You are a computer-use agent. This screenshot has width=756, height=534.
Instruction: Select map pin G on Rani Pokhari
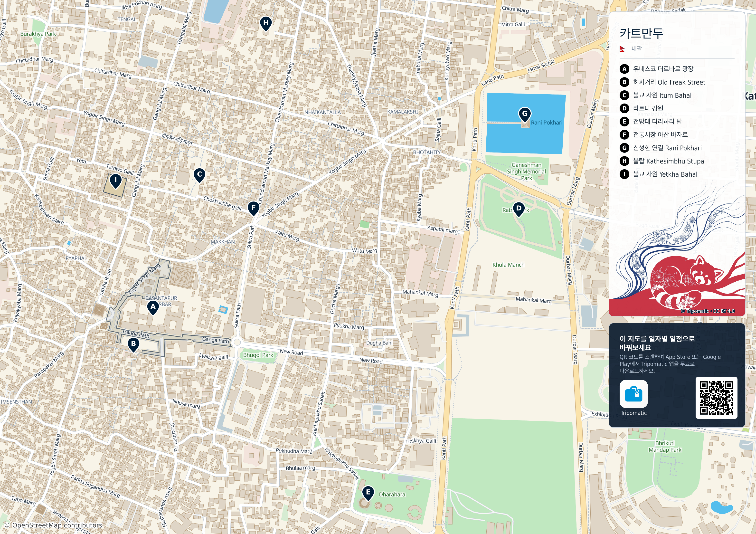click(x=525, y=115)
